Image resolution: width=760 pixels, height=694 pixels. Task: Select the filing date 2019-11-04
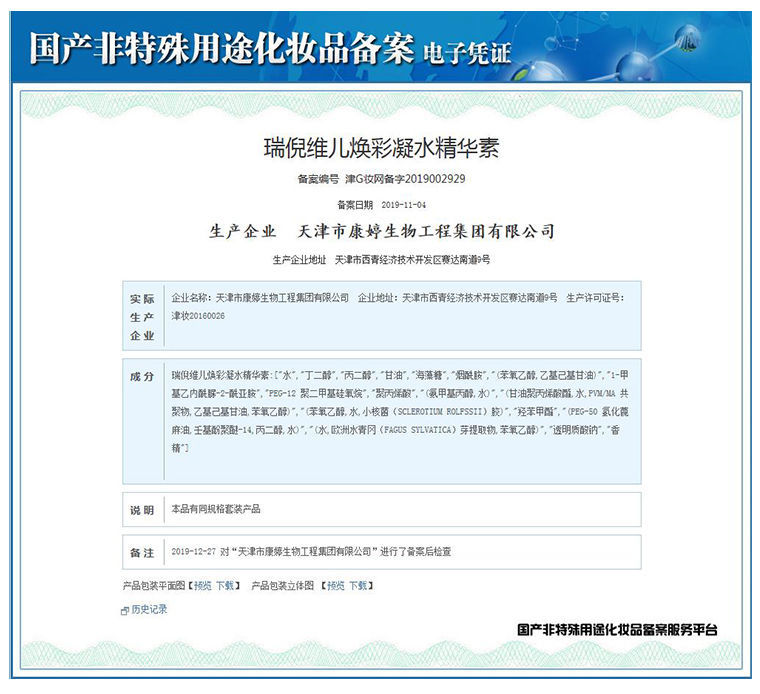click(404, 205)
